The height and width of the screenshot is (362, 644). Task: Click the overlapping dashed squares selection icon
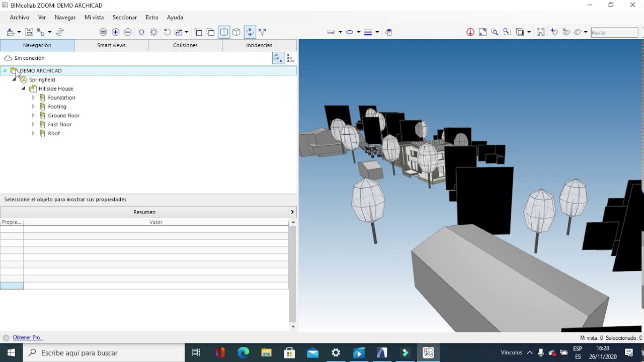click(211, 32)
